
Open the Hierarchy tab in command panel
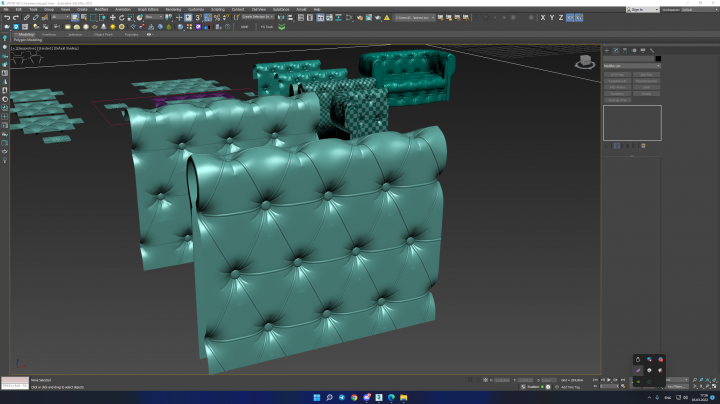(625, 50)
